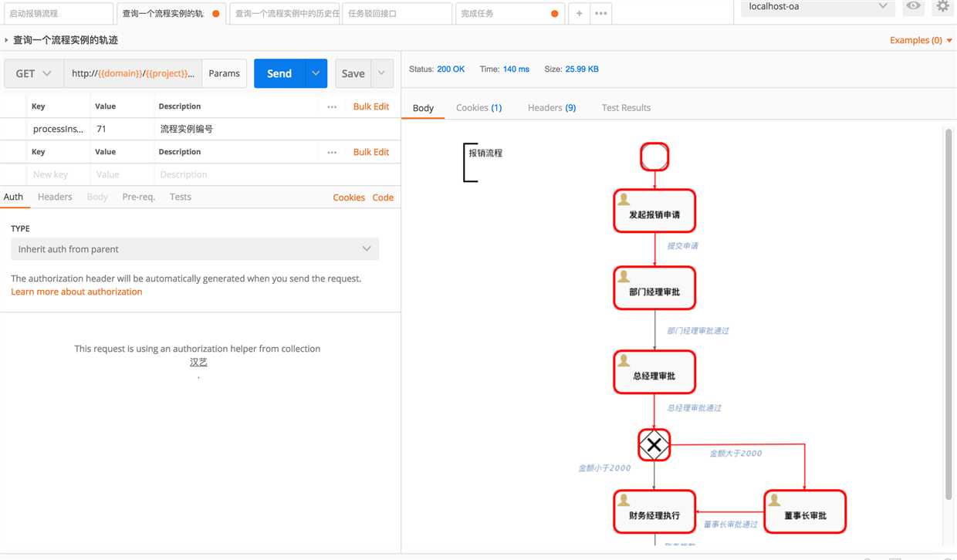This screenshot has height=560, width=957.
Task: Open the Test Results tab
Action: (x=626, y=108)
